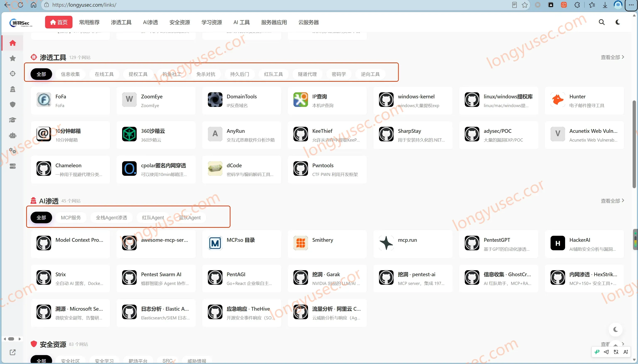Image resolution: width=638 pixels, height=364 pixels.
Task: Open the cpolar匿名内网穿透 card
Action: coord(156,170)
